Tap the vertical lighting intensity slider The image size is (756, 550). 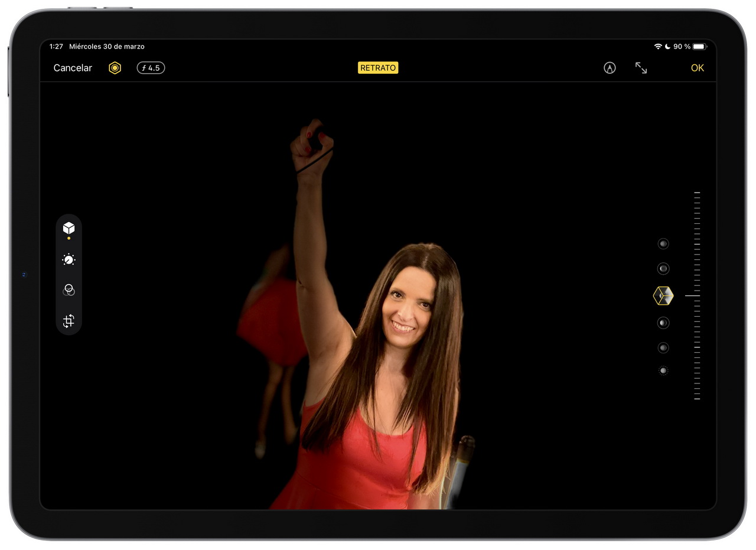click(x=697, y=295)
